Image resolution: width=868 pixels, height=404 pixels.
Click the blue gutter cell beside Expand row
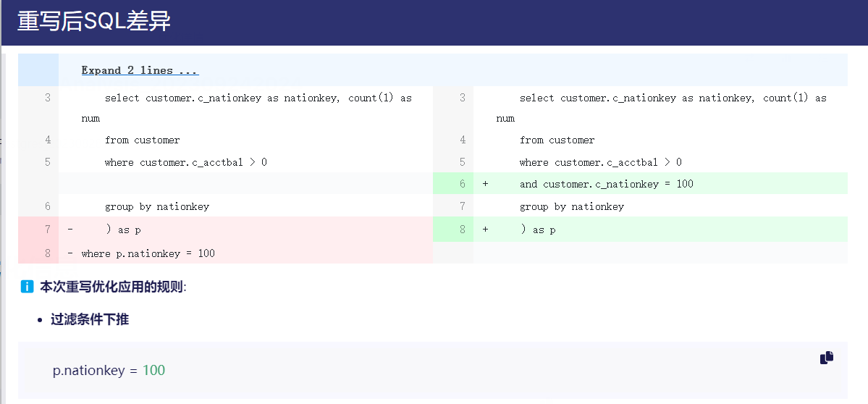pos(38,70)
